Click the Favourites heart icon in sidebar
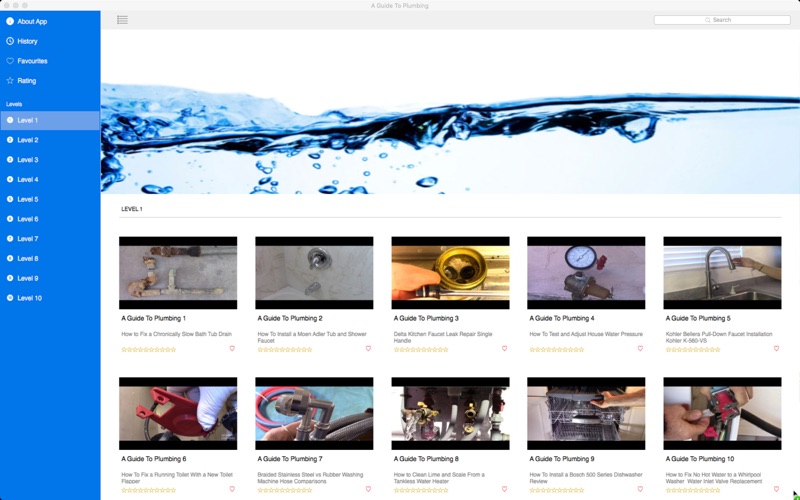Screen dimensions: 800x500 [10, 61]
